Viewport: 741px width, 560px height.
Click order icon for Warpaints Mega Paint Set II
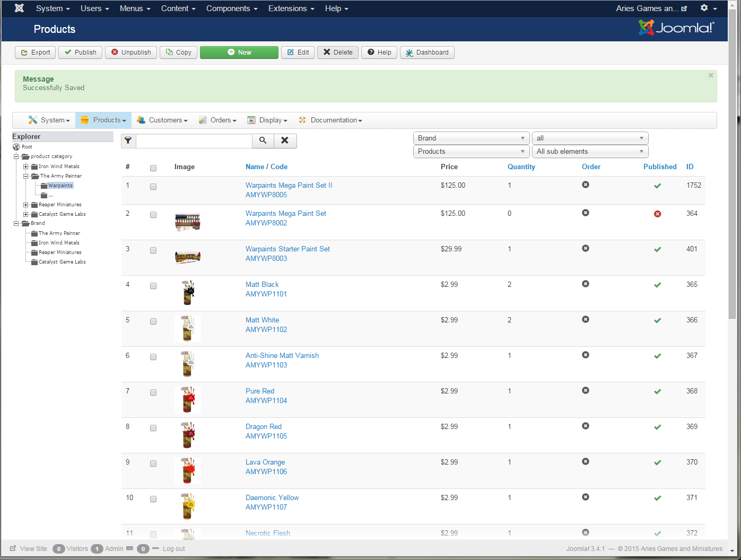(586, 185)
